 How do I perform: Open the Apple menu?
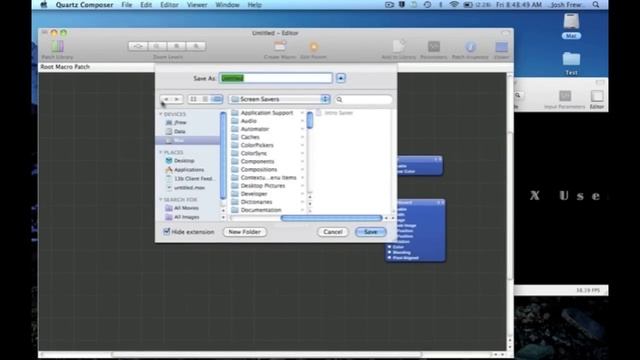[44, 5]
